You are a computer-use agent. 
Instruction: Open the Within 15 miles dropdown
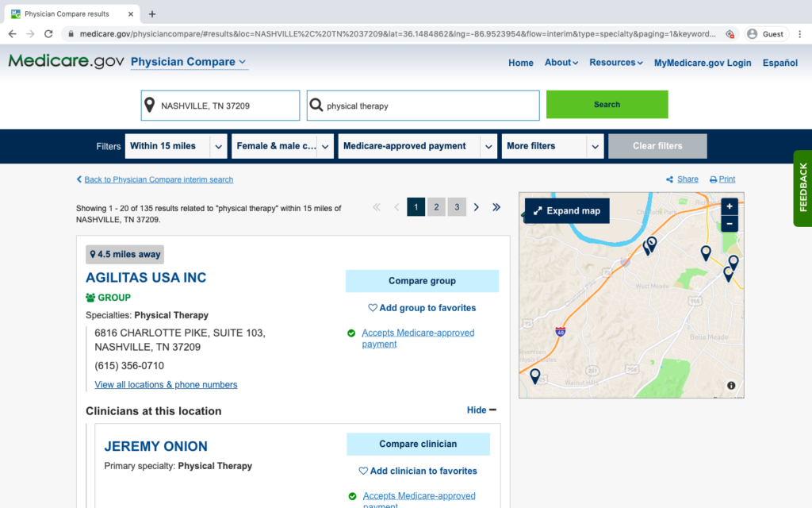176,146
